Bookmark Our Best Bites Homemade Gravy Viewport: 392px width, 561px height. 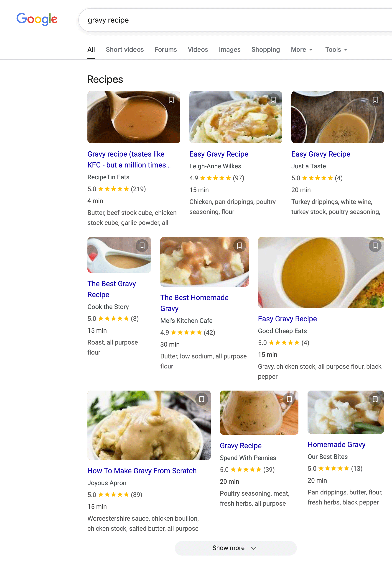pos(375,399)
